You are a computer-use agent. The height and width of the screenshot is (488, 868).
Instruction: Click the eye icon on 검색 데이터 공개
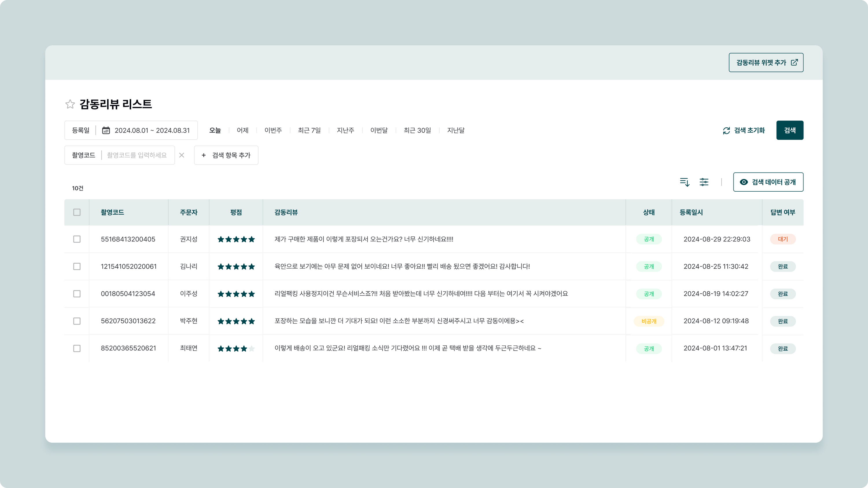[744, 182]
